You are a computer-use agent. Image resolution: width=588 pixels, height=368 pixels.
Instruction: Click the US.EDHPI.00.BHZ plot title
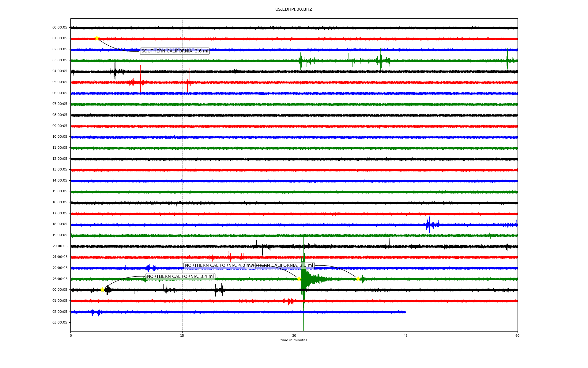293,10
